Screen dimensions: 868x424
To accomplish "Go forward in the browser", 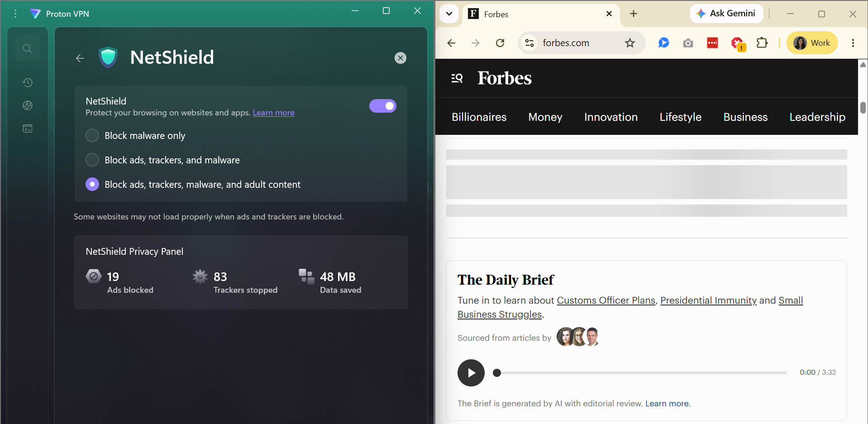I will 475,43.
